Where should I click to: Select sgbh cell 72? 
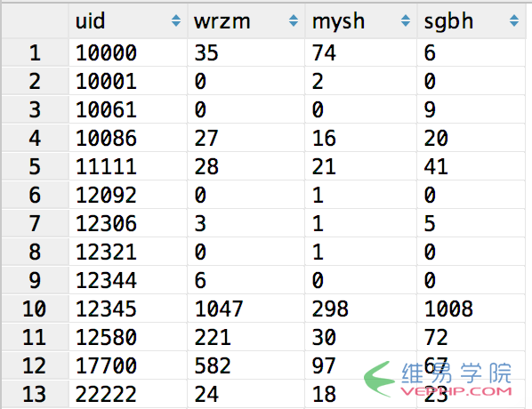(x=472, y=338)
